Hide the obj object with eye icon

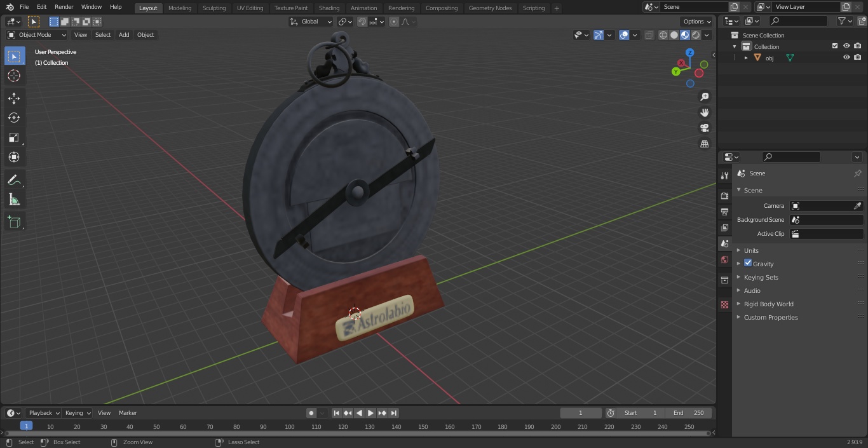tap(846, 58)
